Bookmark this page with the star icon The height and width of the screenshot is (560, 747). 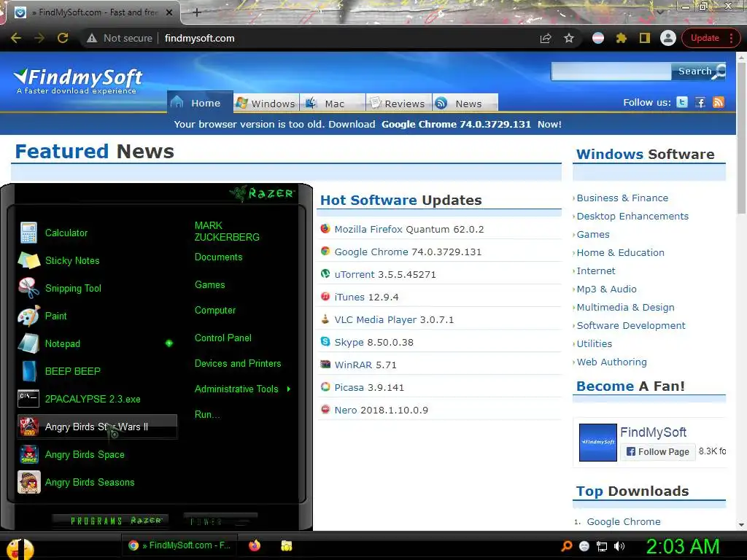coord(569,38)
